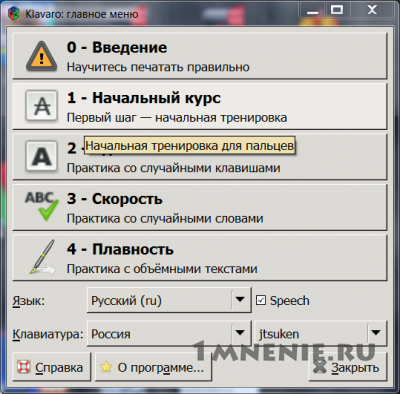Image resolution: width=400 pixels, height=394 pixels.
Task: Click the Язык: label
Action: pyautogui.click(x=29, y=301)
